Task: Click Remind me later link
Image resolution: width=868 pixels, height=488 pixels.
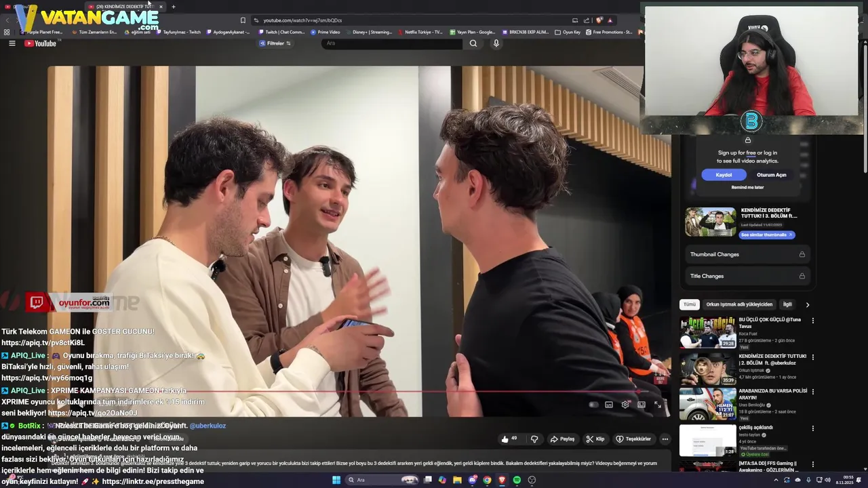Action: 747,187
